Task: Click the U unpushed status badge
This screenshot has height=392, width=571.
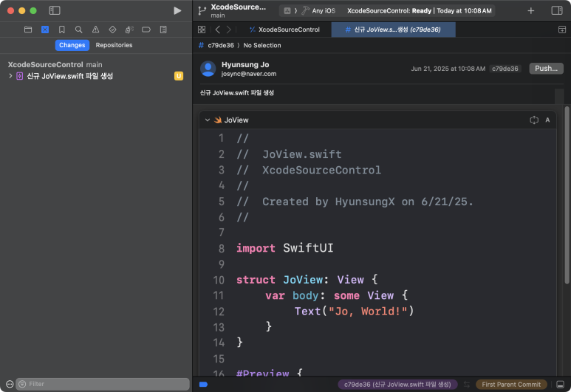Action: pyautogui.click(x=179, y=76)
